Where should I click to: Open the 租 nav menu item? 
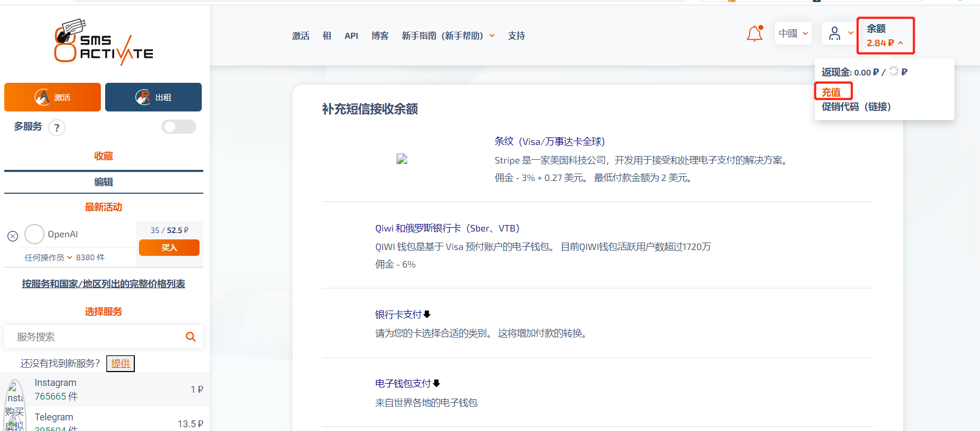click(327, 36)
